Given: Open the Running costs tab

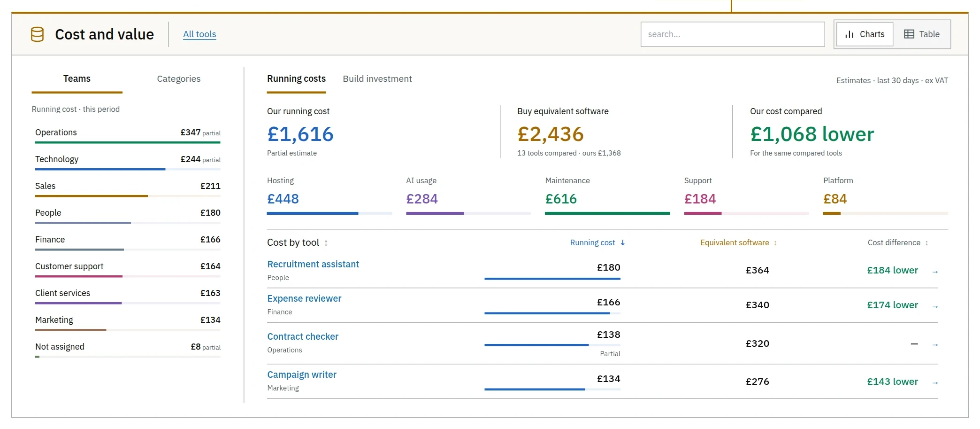Looking at the screenshot, I should click(x=296, y=79).
